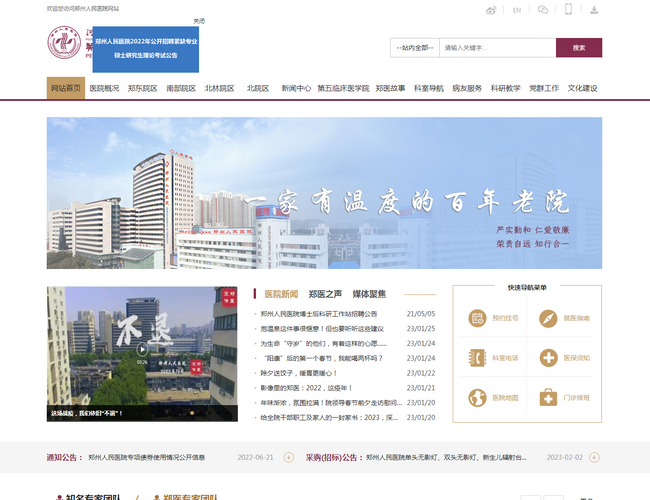Open the Weibo icon in top bar

point(491,10)
